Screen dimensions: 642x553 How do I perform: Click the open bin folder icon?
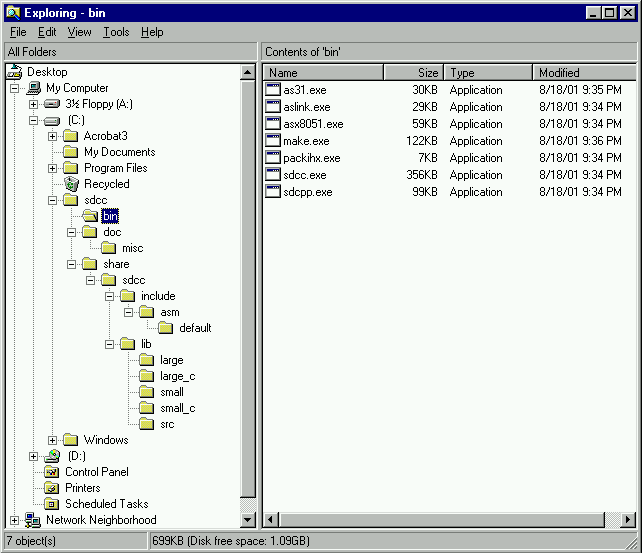[90, 216]
